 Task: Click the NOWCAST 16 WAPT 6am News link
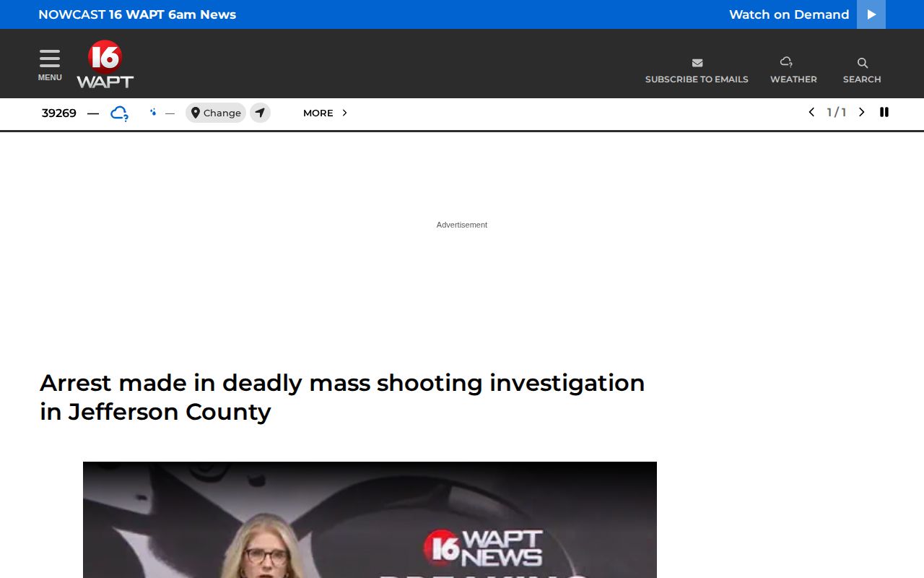(x=137, y=14)
